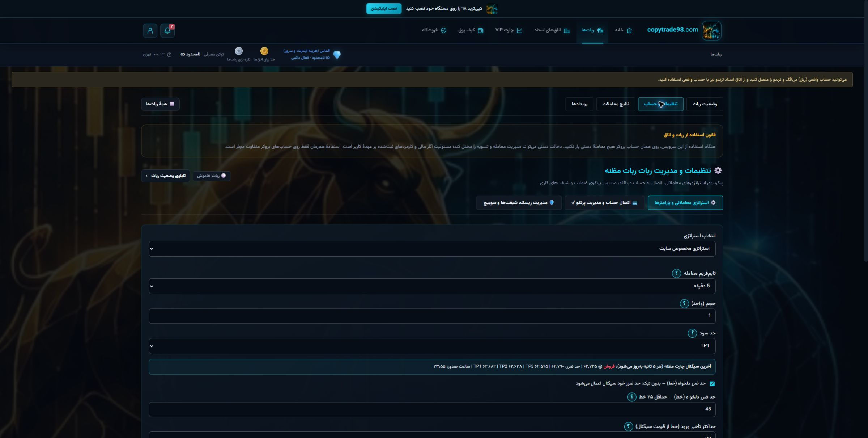Switch to وضعیت ربات tab
Viewport: 868px width, 438px height.
705,104
